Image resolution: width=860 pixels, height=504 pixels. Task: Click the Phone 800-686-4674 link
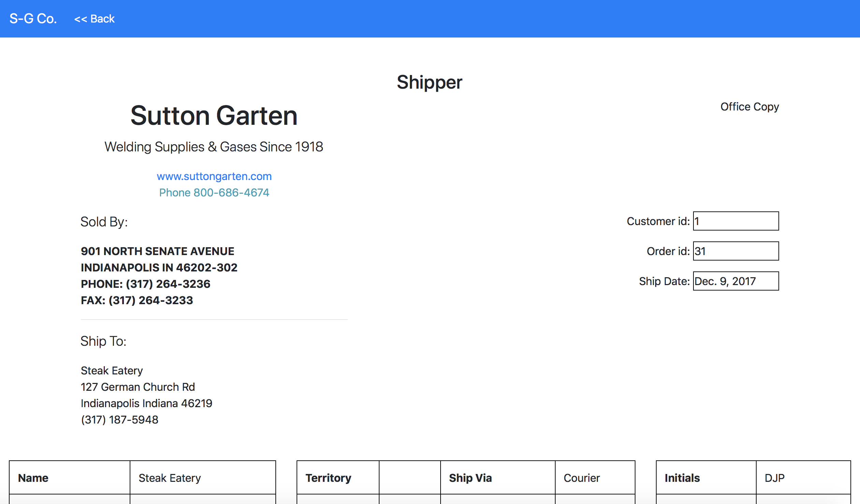[214, 193]
